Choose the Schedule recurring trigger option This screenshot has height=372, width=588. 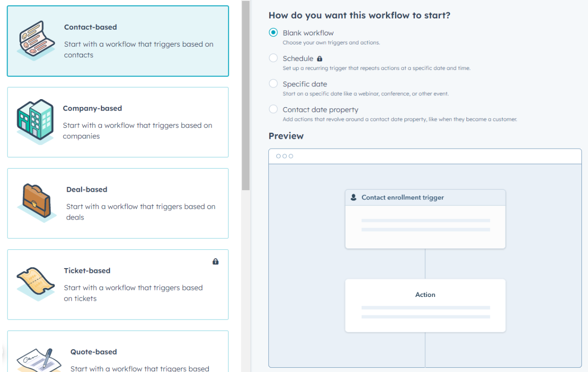(x=273, y=58)
